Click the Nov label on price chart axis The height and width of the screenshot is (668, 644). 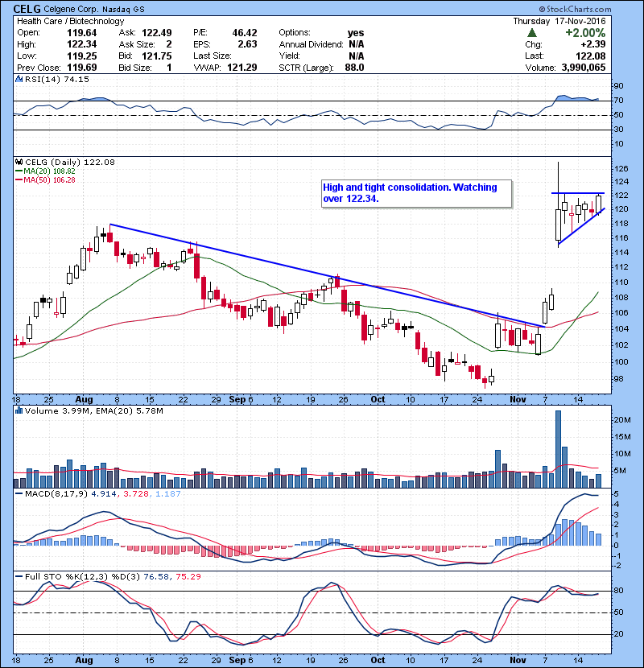[x=518, y=400]
